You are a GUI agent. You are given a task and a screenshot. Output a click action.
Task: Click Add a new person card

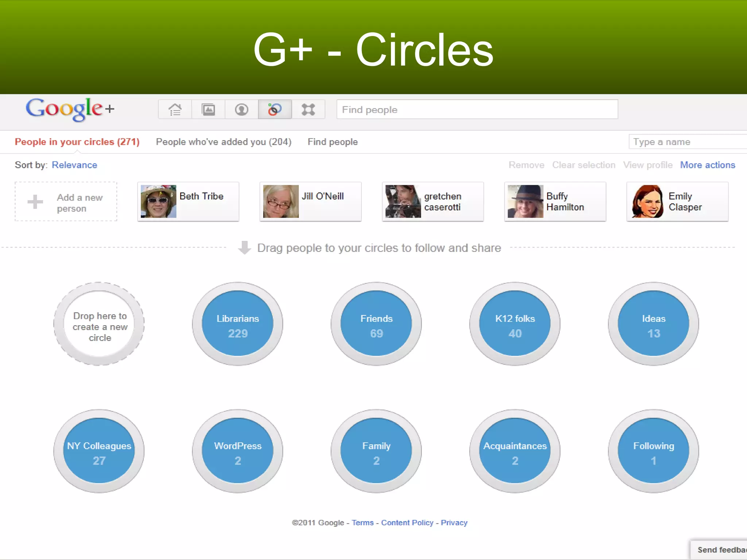pos(66,202)
